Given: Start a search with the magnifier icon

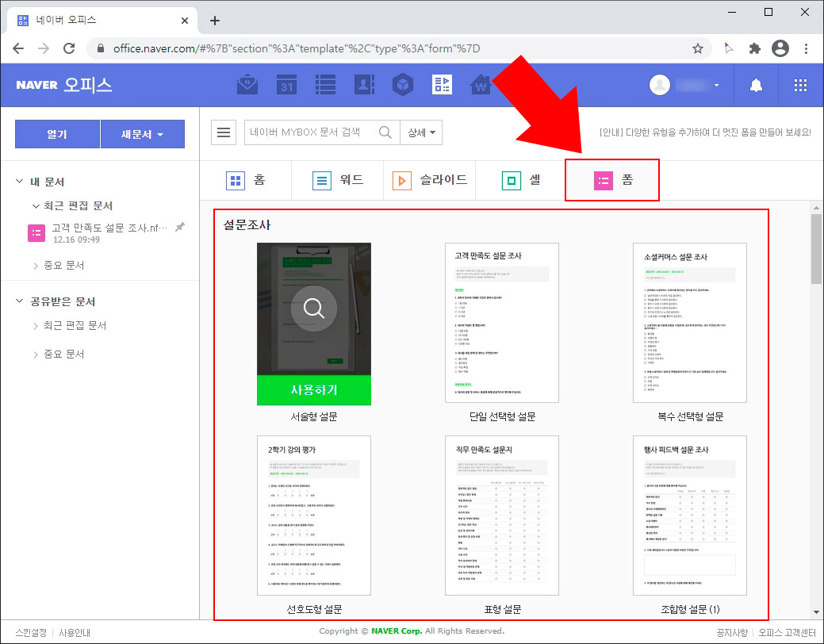Looking at the screenshot, I should [385, 132].
